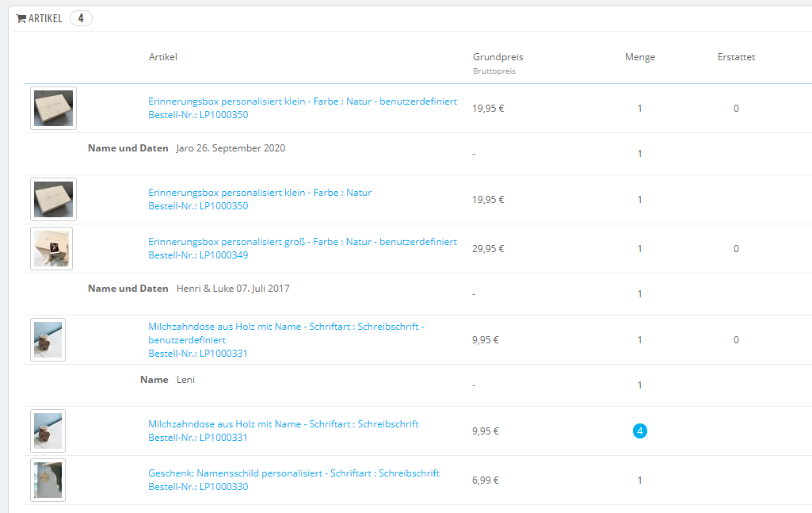Open first Erinnerungsbox klein thumbnail image
Image resolution: width=812 pixels, height=513 pixels.
53,108
